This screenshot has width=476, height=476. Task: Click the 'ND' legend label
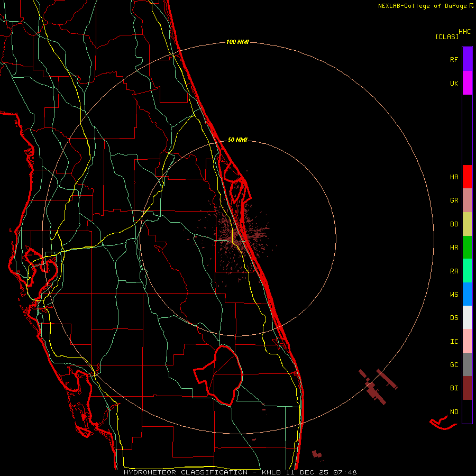[454, 412]
